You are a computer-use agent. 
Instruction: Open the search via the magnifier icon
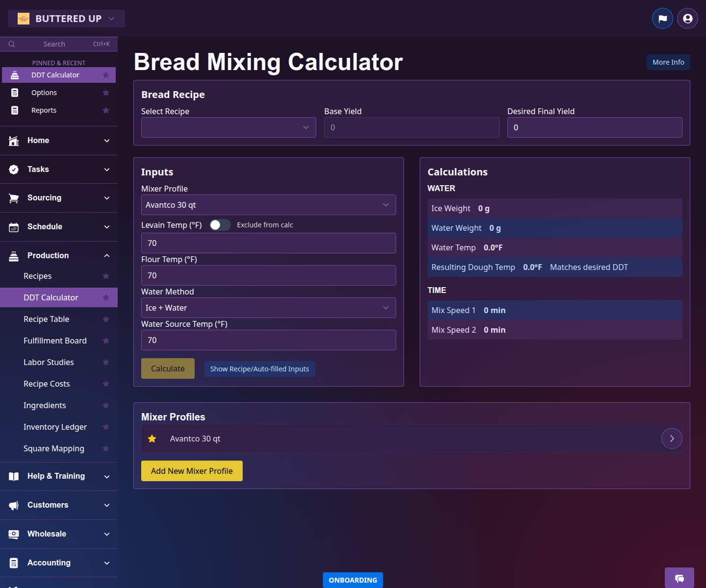tap(12, 44)
